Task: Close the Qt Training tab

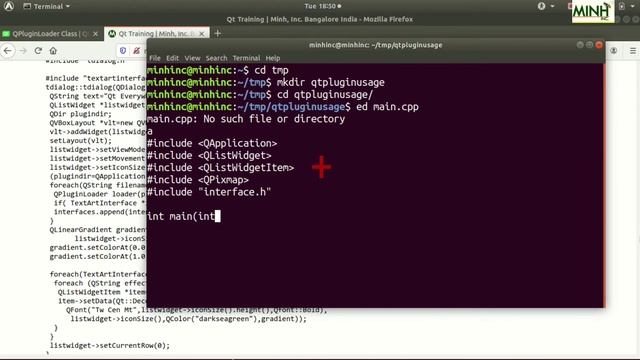Action: [x=202, y=34]
